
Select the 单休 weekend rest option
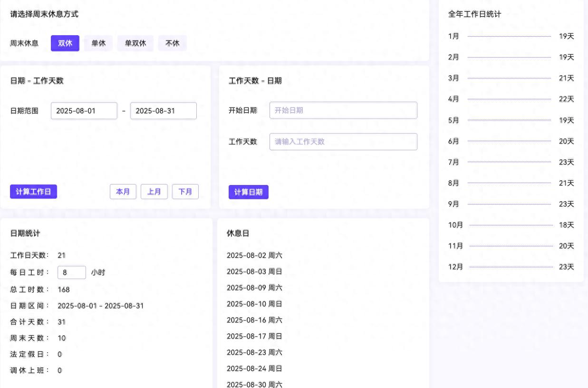pyautogui.click(x=98, y=43)
